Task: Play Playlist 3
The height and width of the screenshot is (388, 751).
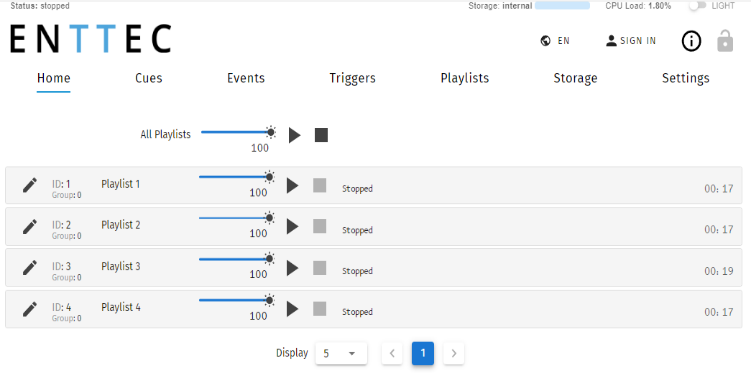Action: click(292, 268)
